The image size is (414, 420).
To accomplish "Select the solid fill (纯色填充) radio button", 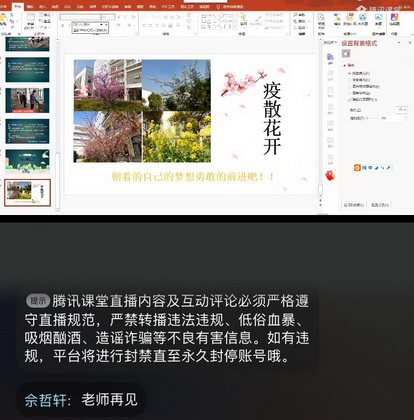I will pyautogui.click(x=349, y=73).
